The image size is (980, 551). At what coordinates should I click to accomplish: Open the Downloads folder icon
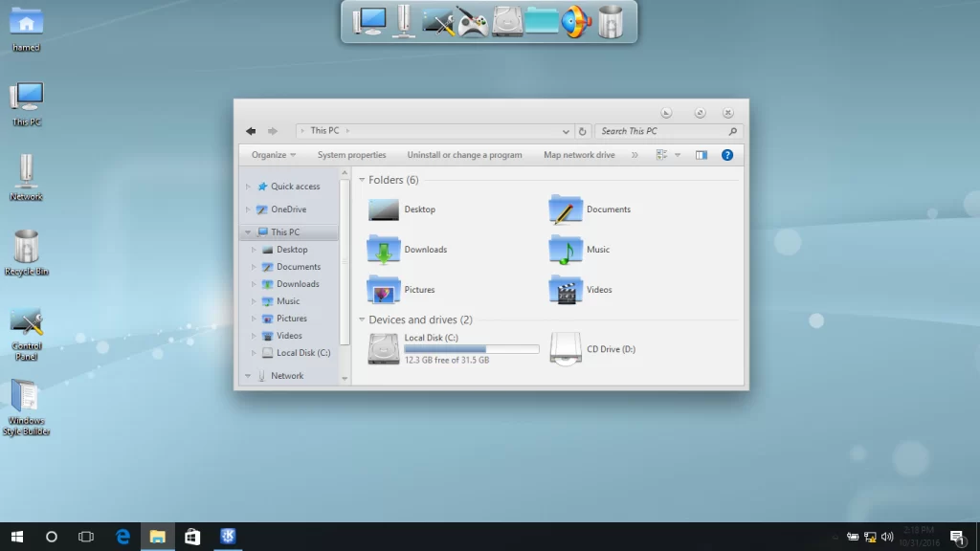pos(383,250)
